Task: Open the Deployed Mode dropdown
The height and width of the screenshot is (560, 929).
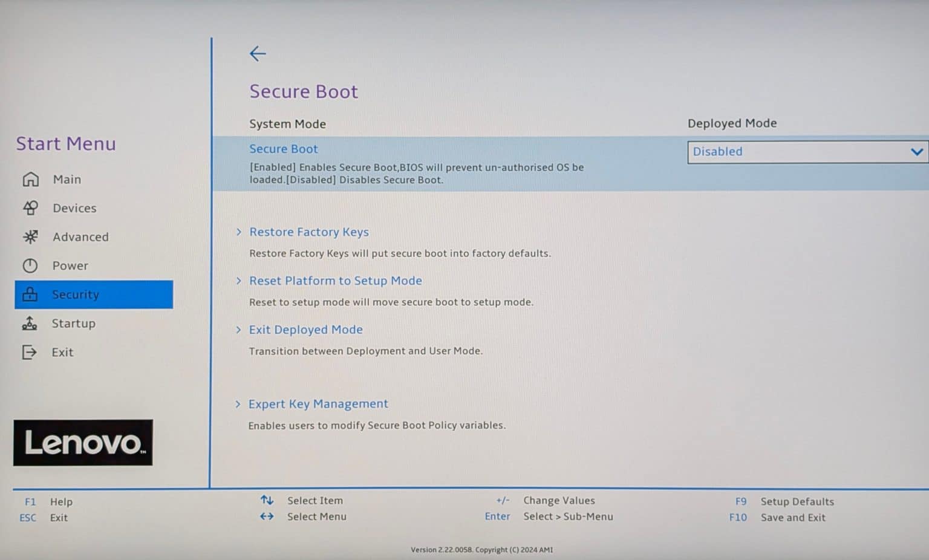Action: coord(916,152)
